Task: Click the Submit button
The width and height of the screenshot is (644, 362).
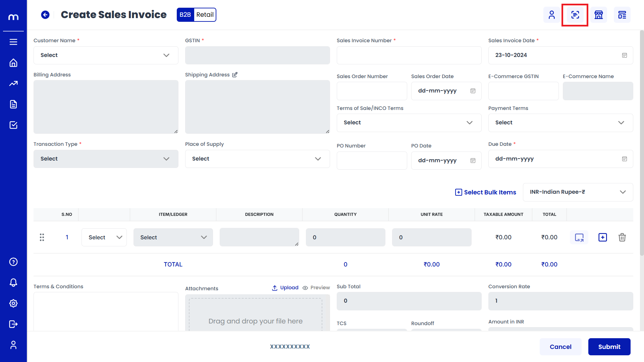Action: (x=609, y=347)
